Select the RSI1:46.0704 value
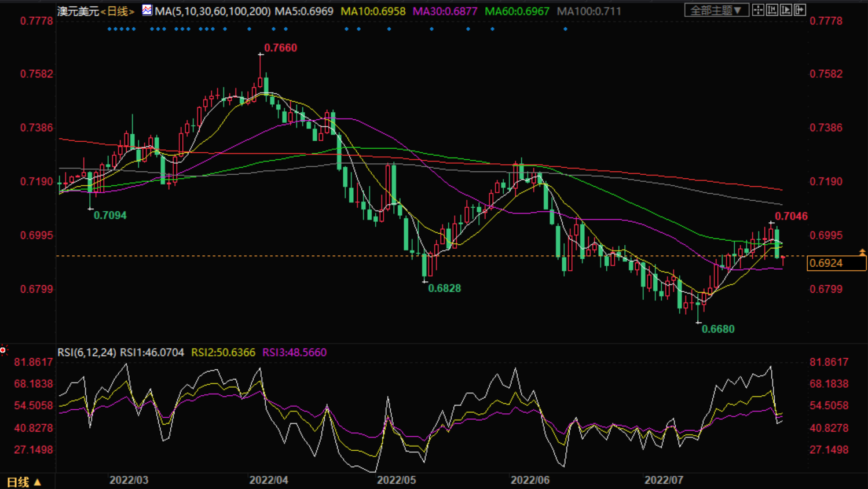The image size is (868, 489). tap(152, 352)
